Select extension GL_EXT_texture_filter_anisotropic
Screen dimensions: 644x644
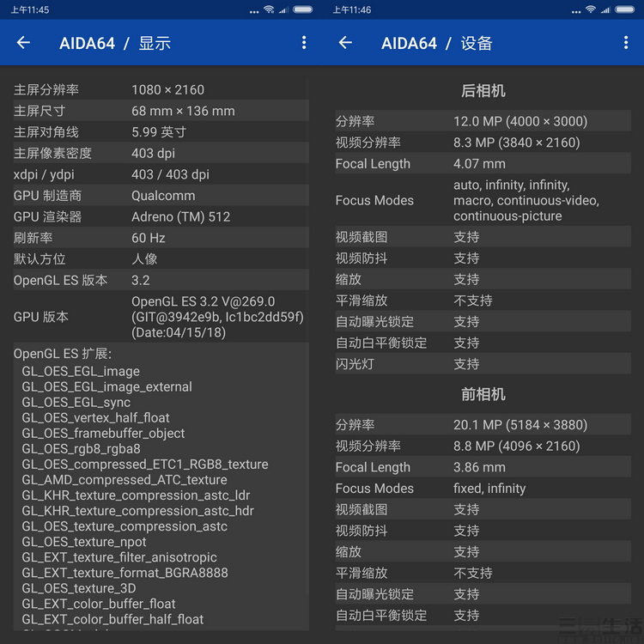pyautogui.click(x=119, y=557)
